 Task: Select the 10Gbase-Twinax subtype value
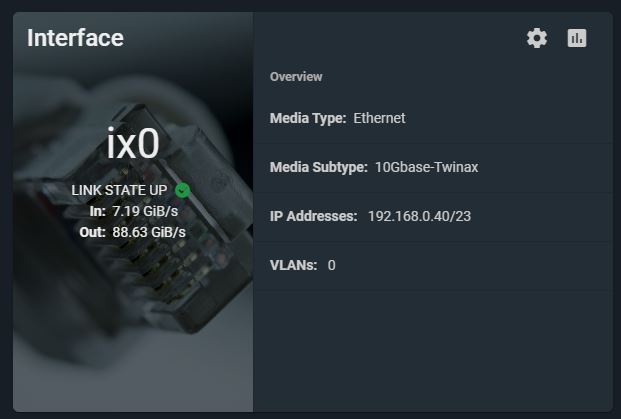coord(427,167)
